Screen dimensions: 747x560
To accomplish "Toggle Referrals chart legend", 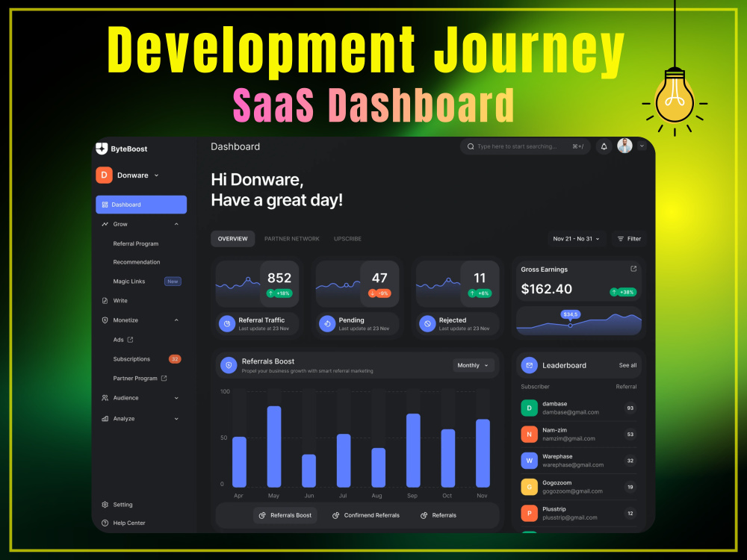I will point(438,515).
